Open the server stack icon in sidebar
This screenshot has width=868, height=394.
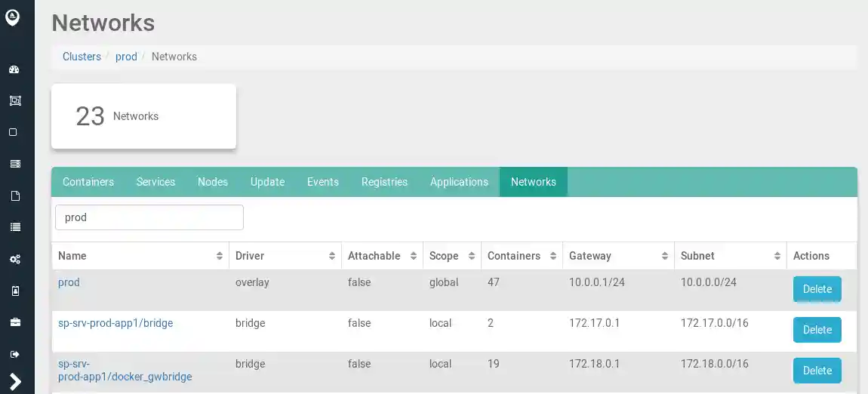(x=15, y=164)
